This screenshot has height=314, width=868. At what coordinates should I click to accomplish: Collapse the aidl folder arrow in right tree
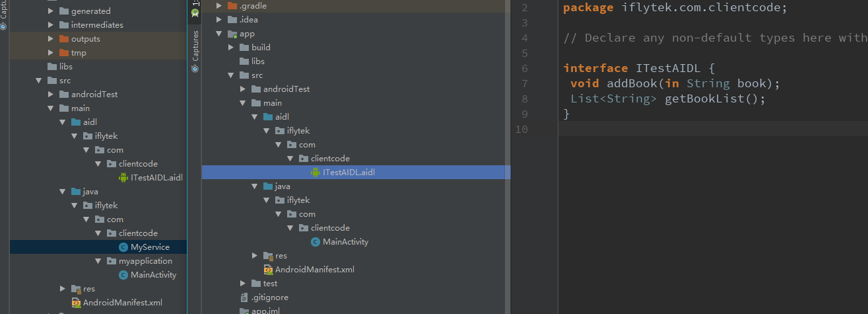255,117
